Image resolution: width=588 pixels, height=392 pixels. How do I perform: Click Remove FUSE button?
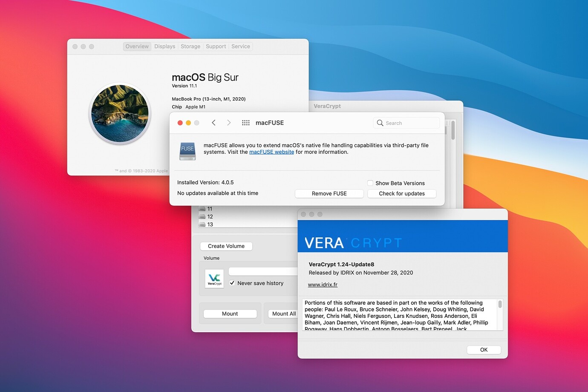coord(329,193)
